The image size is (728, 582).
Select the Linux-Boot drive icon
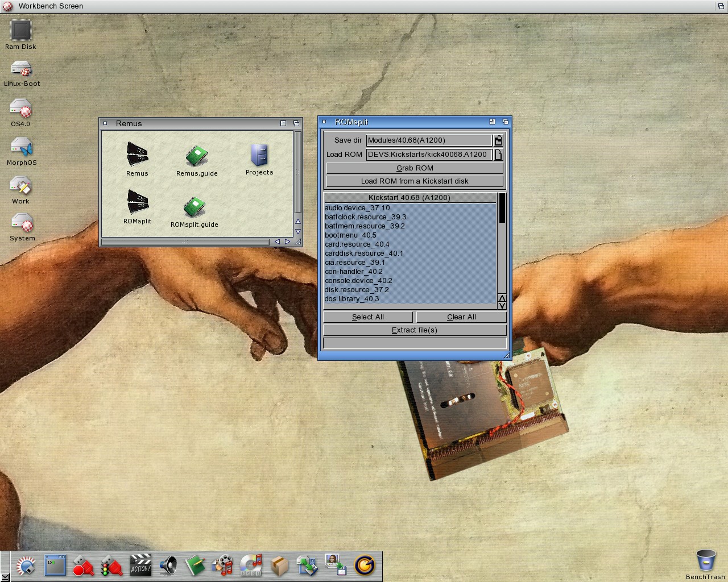[22, 69]
